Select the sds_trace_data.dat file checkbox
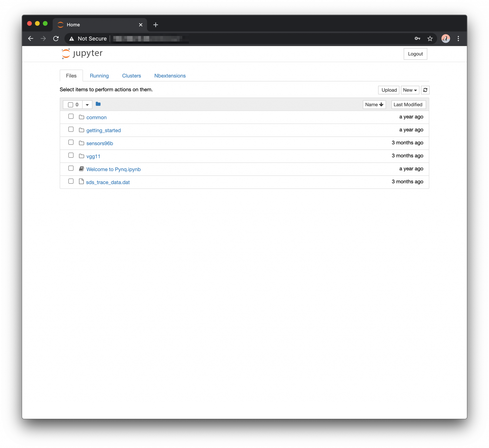489x448 pixels. (x=71, y=181)
